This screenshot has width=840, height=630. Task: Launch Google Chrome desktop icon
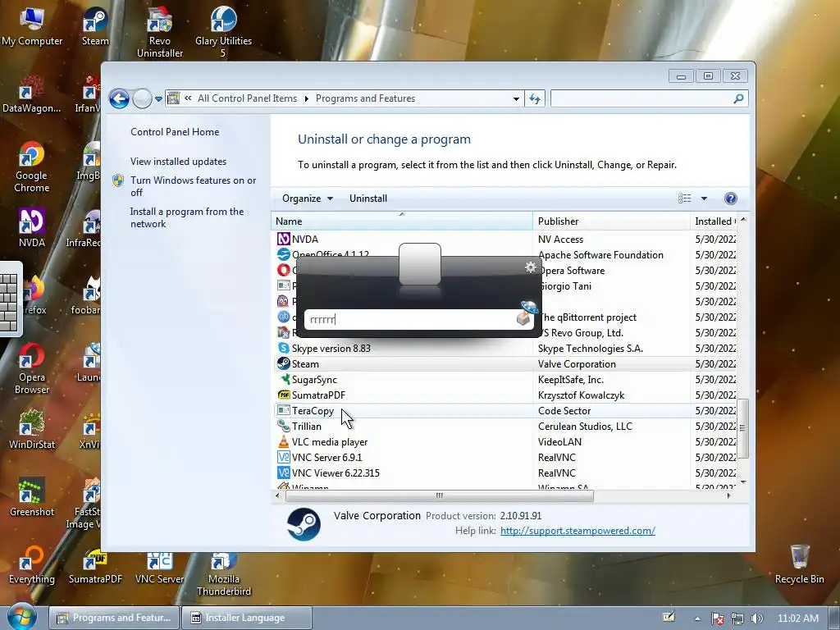coord(32,167)
